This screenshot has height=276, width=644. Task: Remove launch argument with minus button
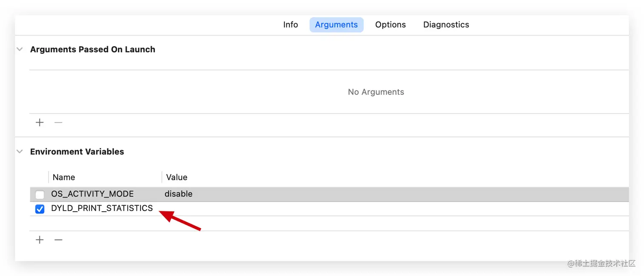click(58, 123)
